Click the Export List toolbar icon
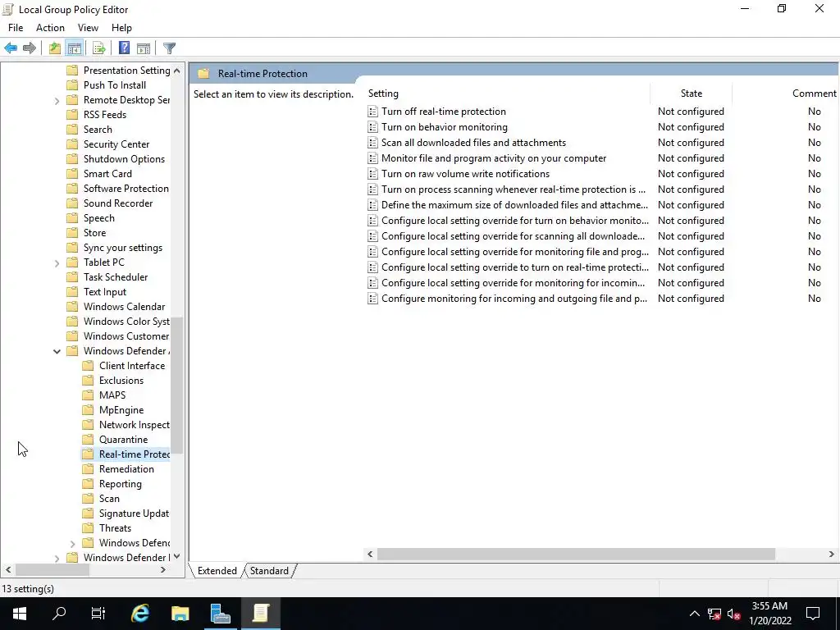This screenshot has height=630, width=840. coord(99,48)
